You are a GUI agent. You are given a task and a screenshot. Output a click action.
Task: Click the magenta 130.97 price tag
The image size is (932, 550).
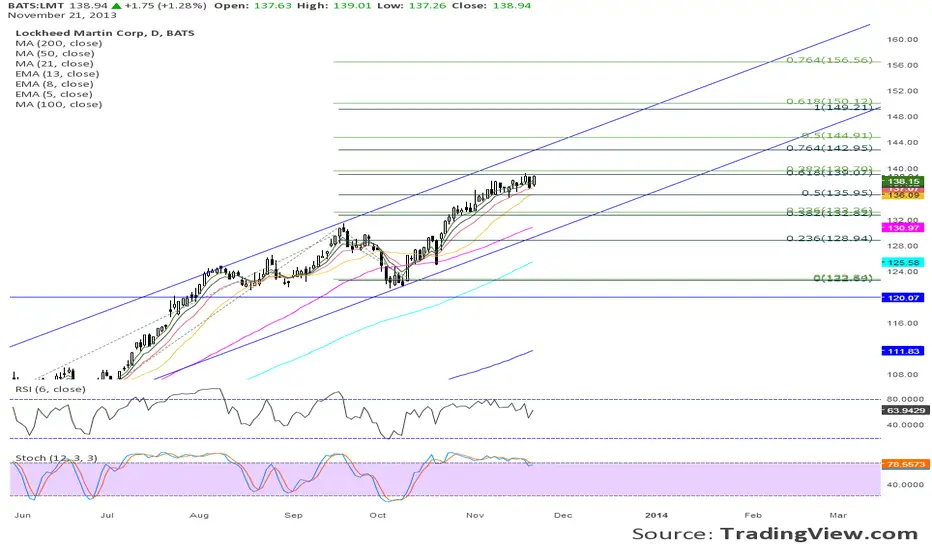[x=903, y=228]
